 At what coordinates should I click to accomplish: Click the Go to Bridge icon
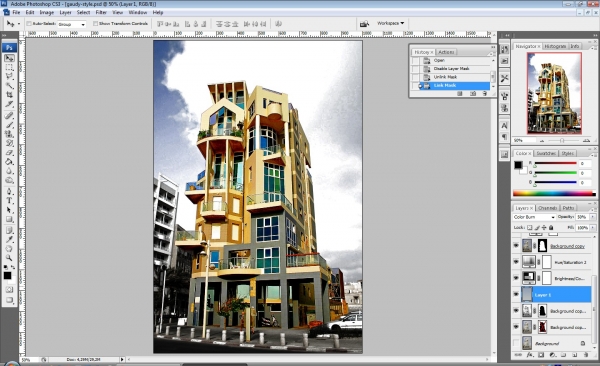364,24
